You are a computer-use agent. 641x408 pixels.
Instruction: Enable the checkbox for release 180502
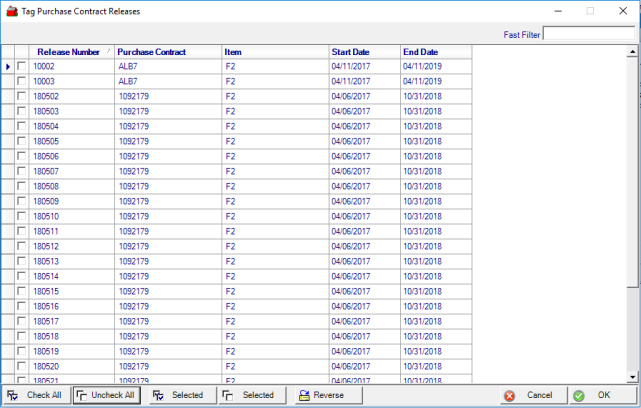coord(21,96)
